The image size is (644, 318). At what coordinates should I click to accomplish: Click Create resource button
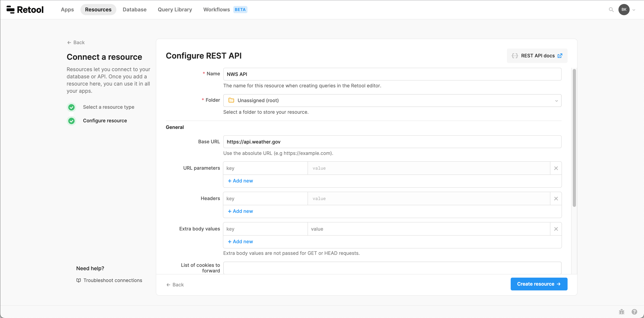point(539,284)
